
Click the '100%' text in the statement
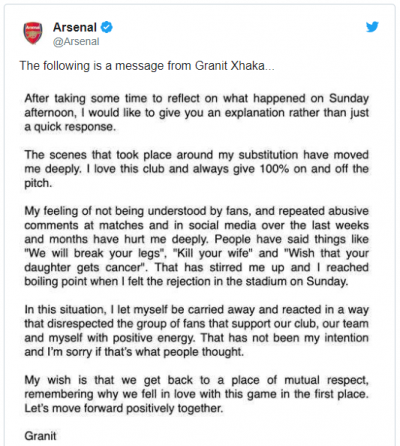click(x=274, y=169)
